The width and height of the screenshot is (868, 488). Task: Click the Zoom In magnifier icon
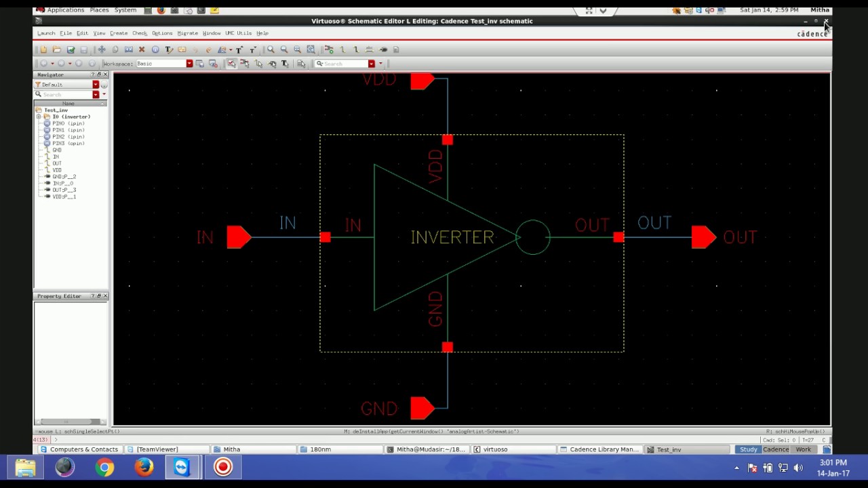pos(271,49)
